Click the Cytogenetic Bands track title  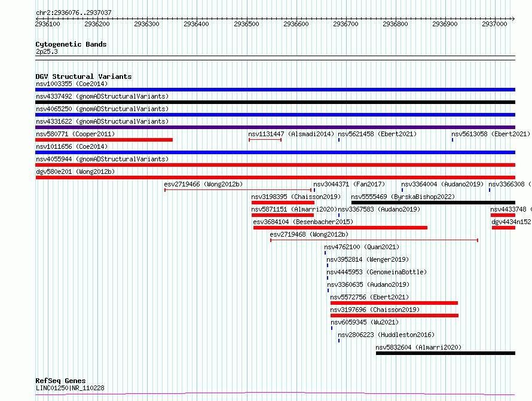coord(71,44)
